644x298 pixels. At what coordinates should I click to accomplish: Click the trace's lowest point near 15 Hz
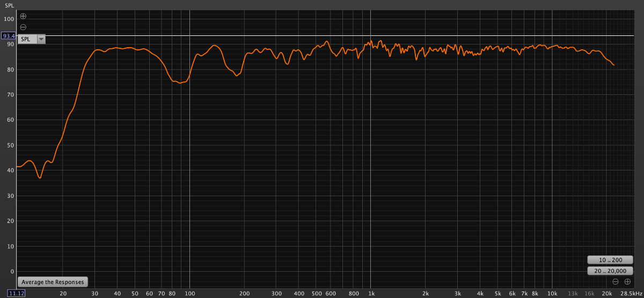(40, 178)
